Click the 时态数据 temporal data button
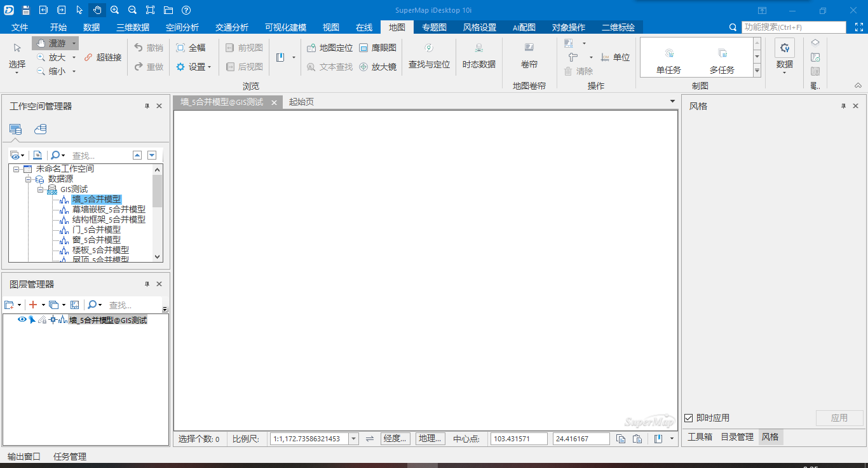 pyautogui.click(x=478, y=57)
